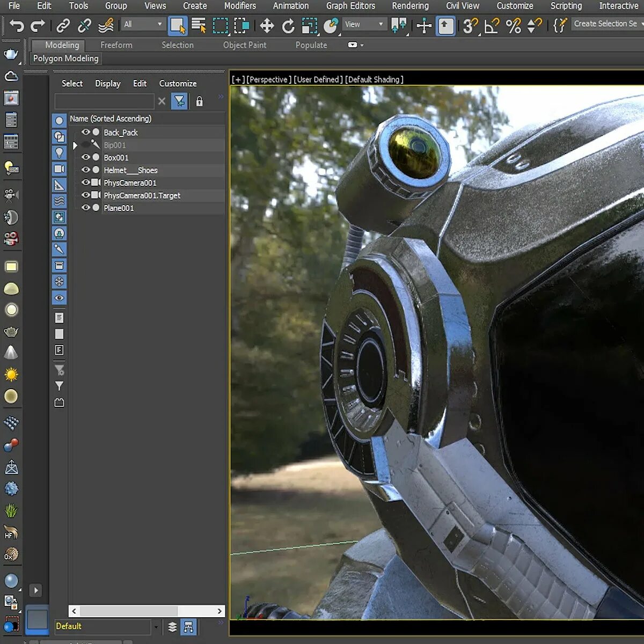Switch to the Freeform ribbon tab
Image resolution: width=644 pixels, height=644 pixels.
[116, 45]
